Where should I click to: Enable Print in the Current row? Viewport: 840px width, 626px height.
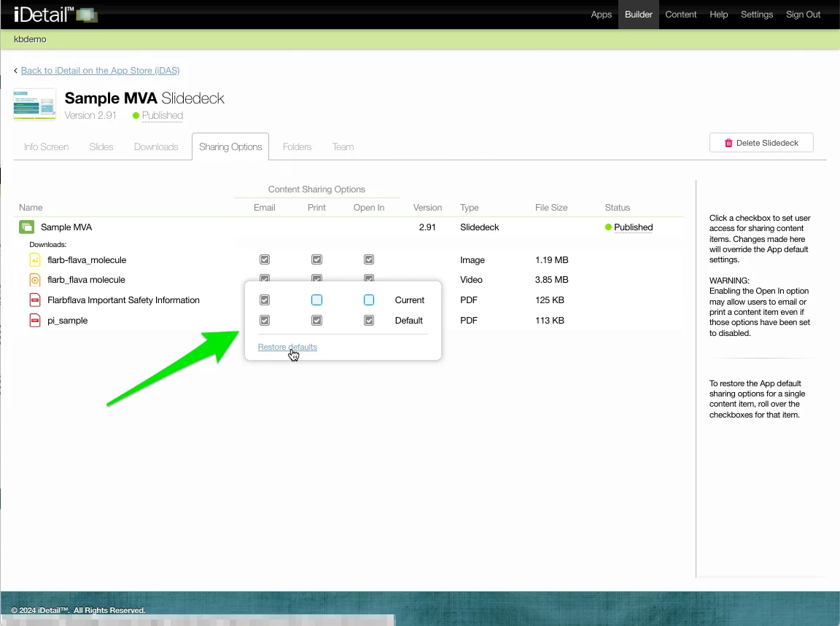click(316, 300)
